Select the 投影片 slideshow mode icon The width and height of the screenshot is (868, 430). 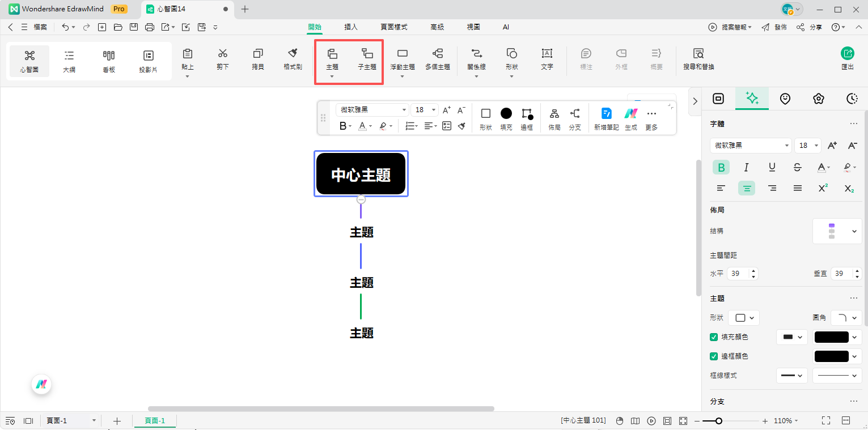148,60
